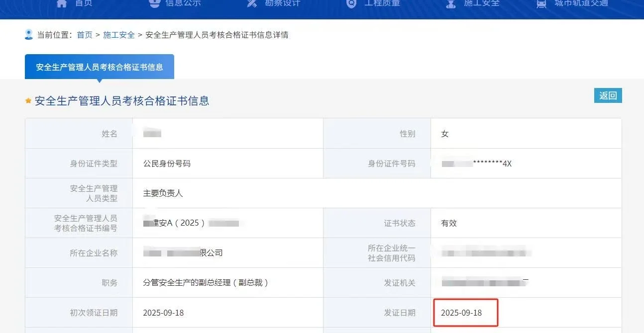The height and width of the screenshot is (333, 644).
Task: Open 首页 in the top navigation bar
Action: coord(84,3)
